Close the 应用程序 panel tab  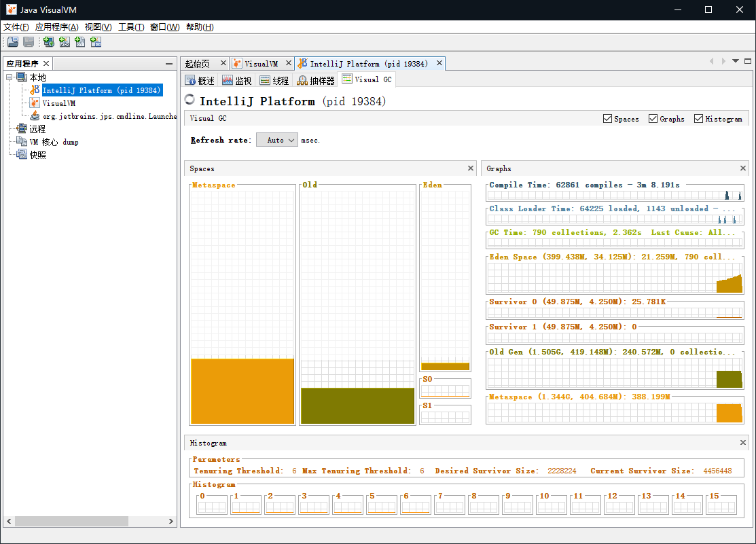coord(46,63)
